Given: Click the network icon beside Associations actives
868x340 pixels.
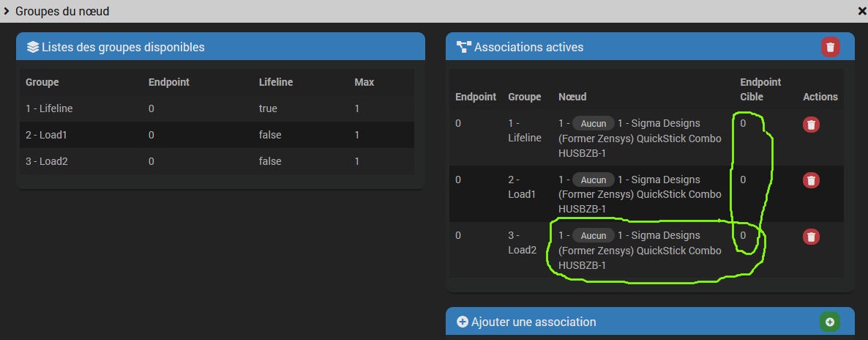Looking at the screenshot, I should tap(463, 47).
